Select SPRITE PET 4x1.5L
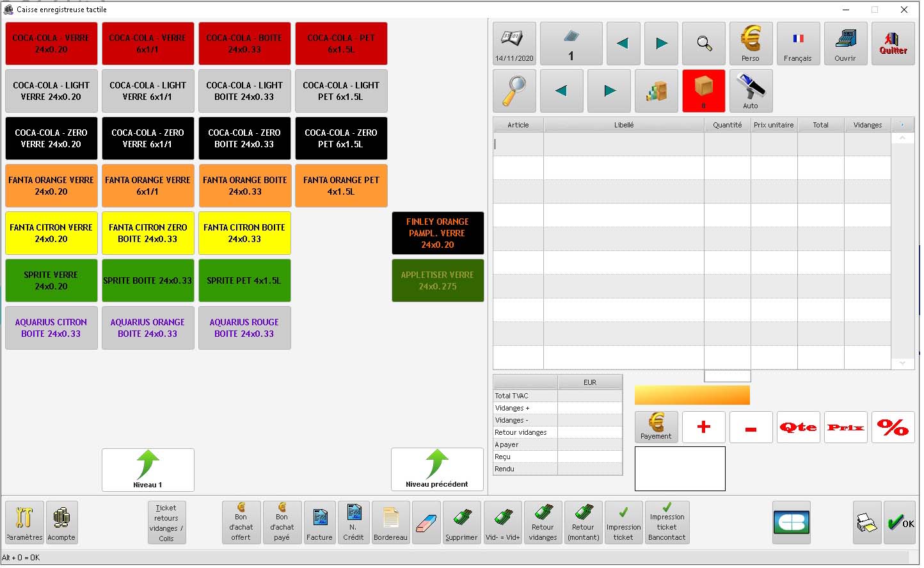This screenshot has height=568, width=924. (244, 280)
